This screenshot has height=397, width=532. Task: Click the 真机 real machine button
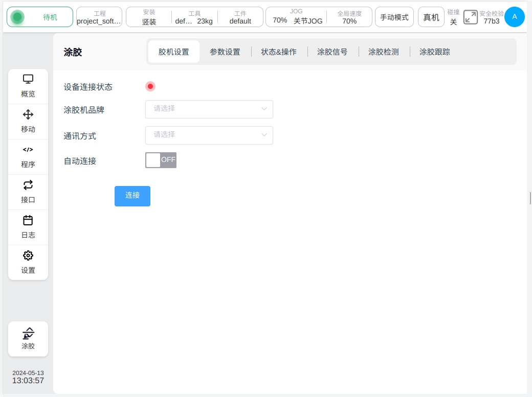[431, 17]
